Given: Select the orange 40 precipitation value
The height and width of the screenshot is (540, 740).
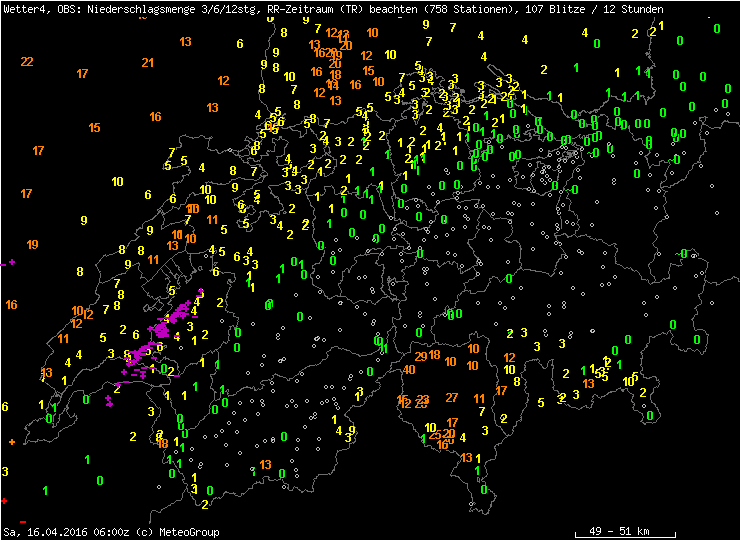Looking at the screenshot, I should pos(409,370).
